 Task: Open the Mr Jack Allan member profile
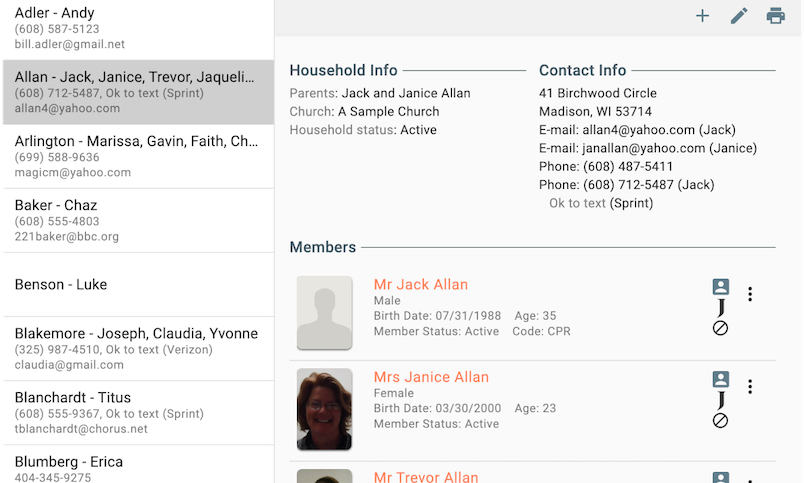(420, 285)
